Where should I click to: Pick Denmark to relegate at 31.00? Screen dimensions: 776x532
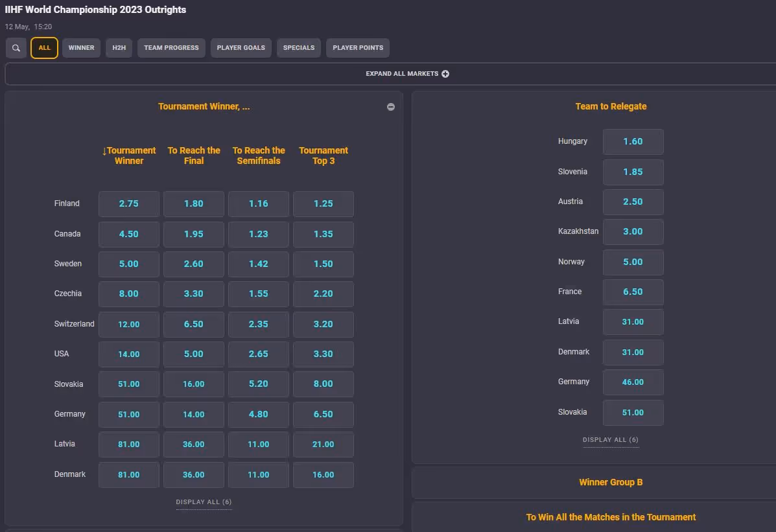click(x=633, y=353)
